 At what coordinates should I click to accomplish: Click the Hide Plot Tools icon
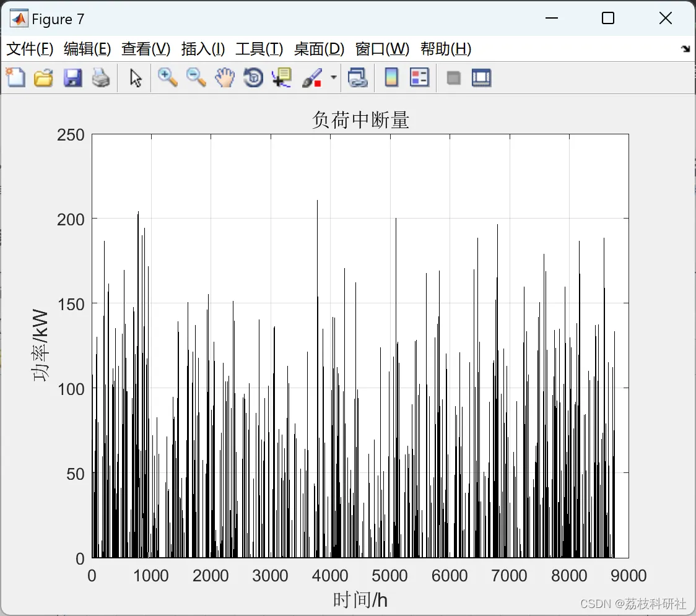[453, 78]
